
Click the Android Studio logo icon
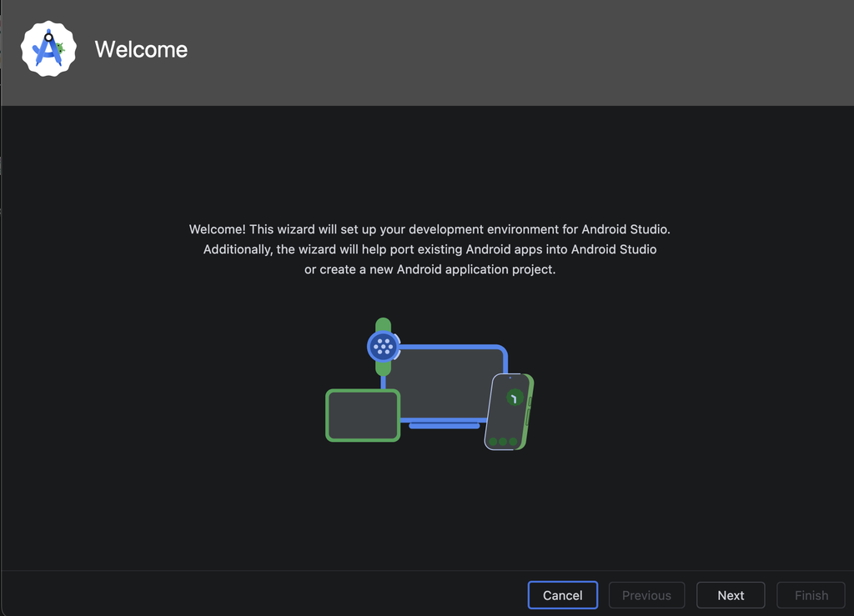pos(48,49)
